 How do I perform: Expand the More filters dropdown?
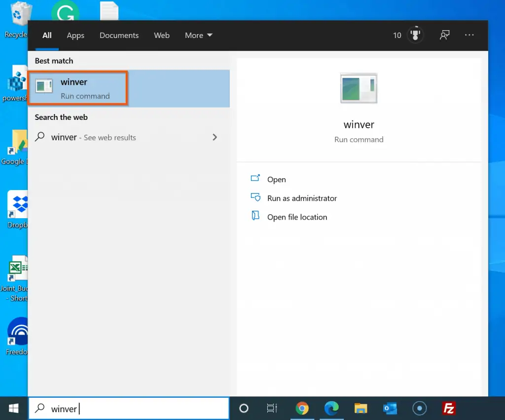(198, 35)
